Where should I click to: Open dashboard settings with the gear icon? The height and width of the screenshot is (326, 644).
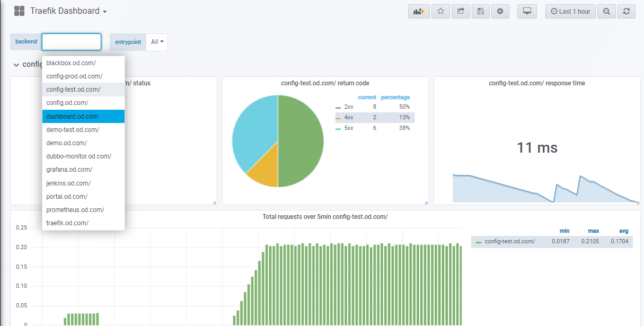500,11
